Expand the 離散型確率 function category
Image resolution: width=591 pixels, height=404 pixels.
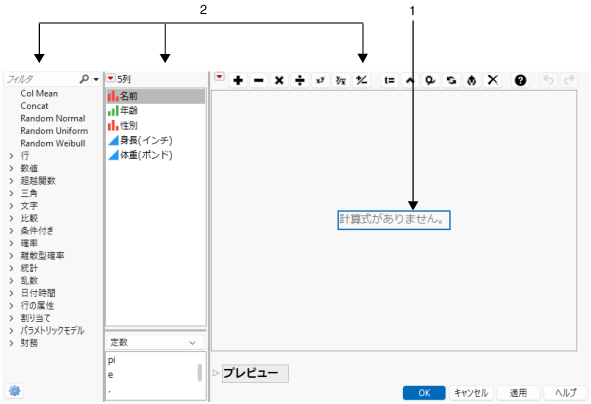(11, 256)
